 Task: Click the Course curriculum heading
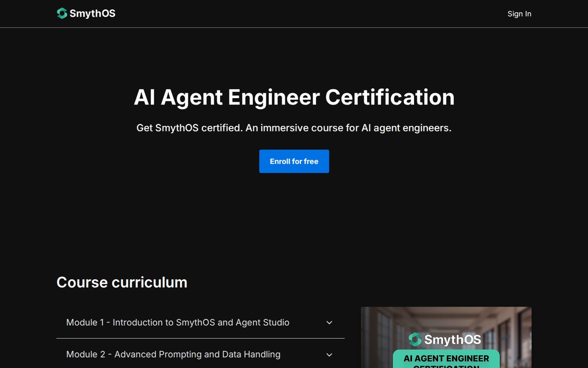pos(122,283)
